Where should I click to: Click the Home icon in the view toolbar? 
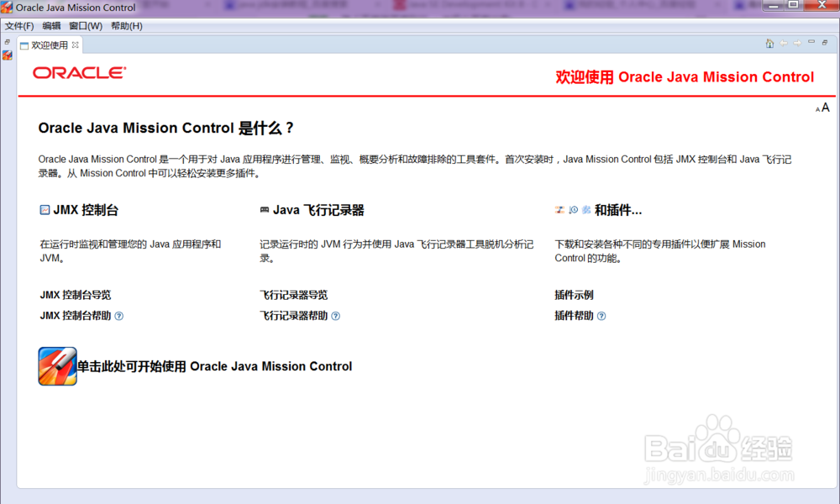769,42
